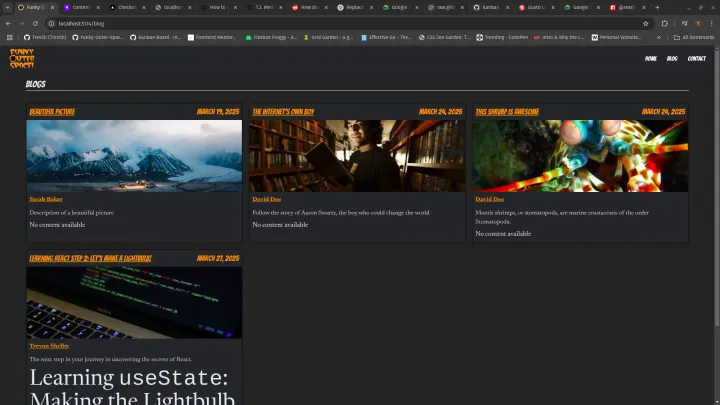Viewport: 720px width, 405px height.
Task: Open the media controls icon in toolbar
Action: (685, 23)
